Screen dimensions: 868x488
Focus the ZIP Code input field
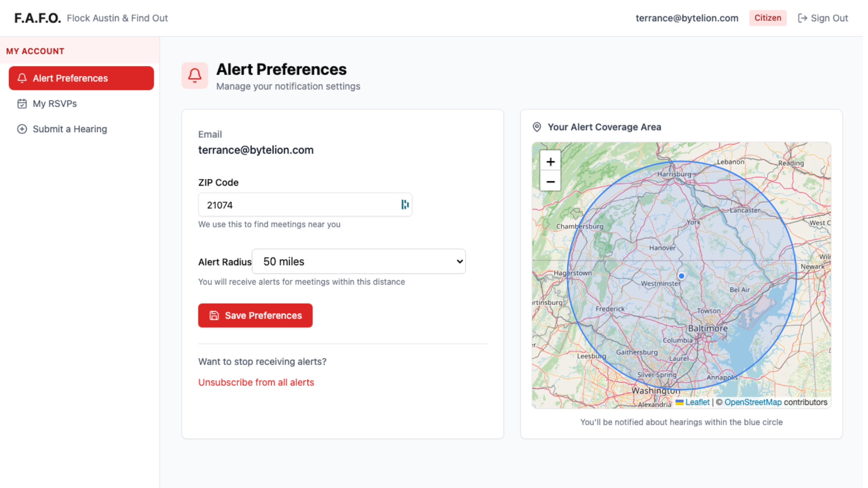pos(298,205)
